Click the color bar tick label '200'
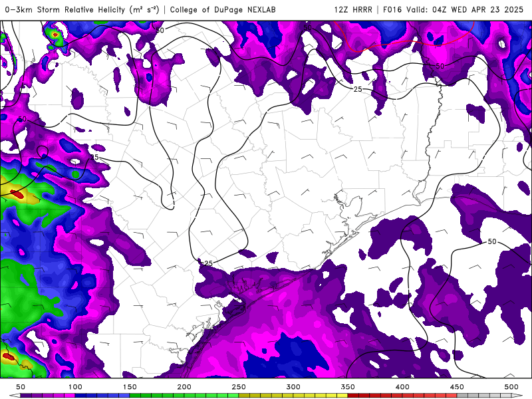The width and height of the screenshot is (532, 399). 184,387
